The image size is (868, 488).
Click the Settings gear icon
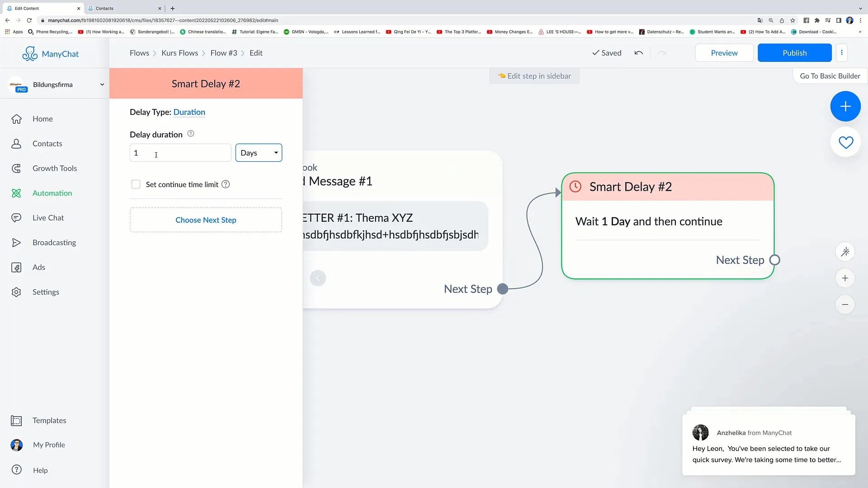pyautogui.click(x=16, y=292)
